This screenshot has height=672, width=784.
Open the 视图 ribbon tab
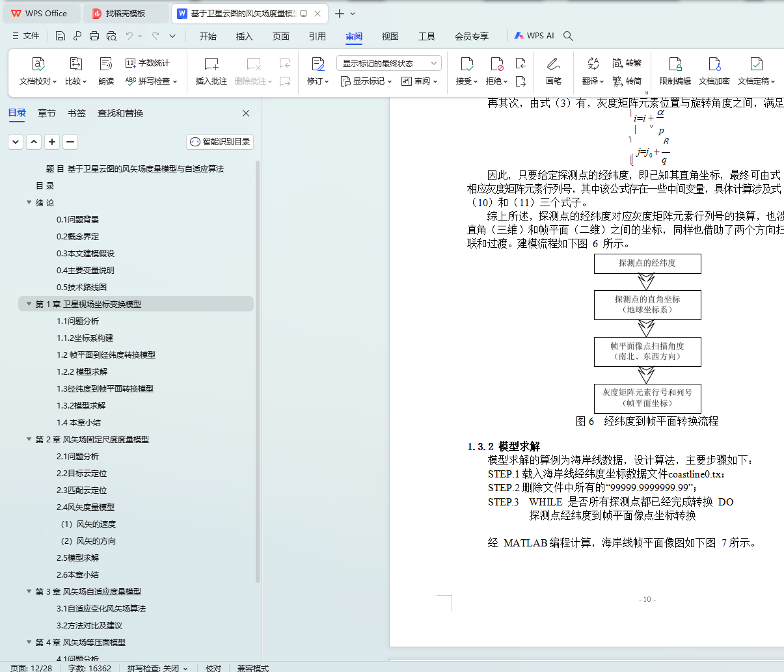[390, 36]
